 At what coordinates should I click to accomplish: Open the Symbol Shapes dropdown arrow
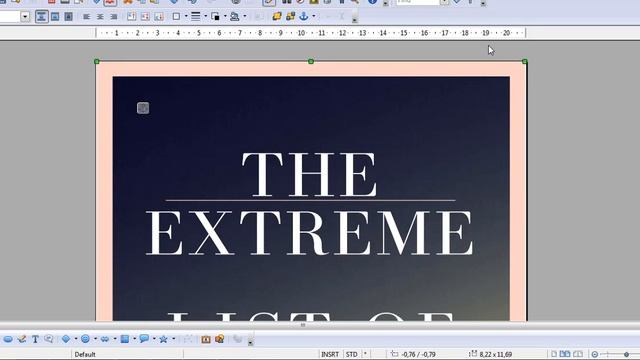pyautogui.click(x=95, y=339)
